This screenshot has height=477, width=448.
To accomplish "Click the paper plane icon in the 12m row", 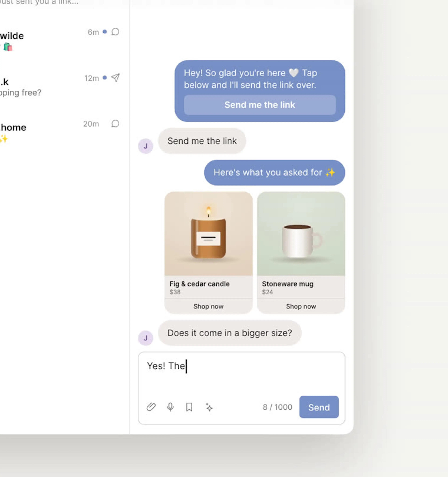I will [x=115, y=77].
